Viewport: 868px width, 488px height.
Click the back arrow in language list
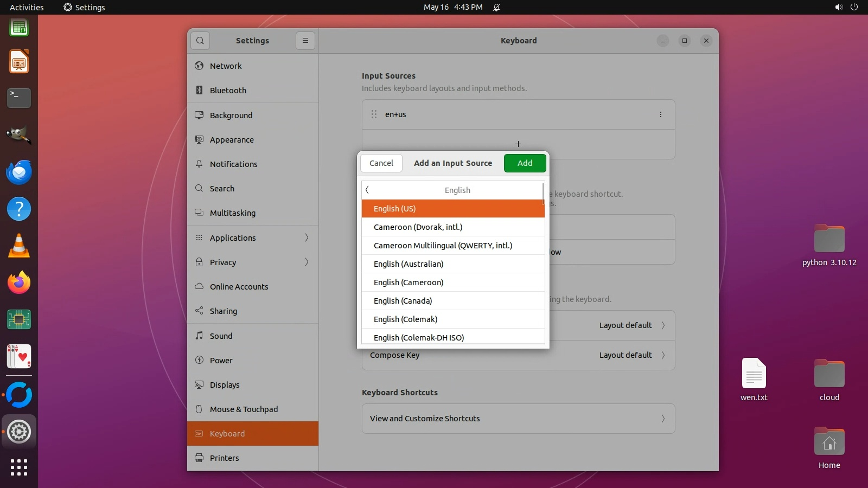367,190
